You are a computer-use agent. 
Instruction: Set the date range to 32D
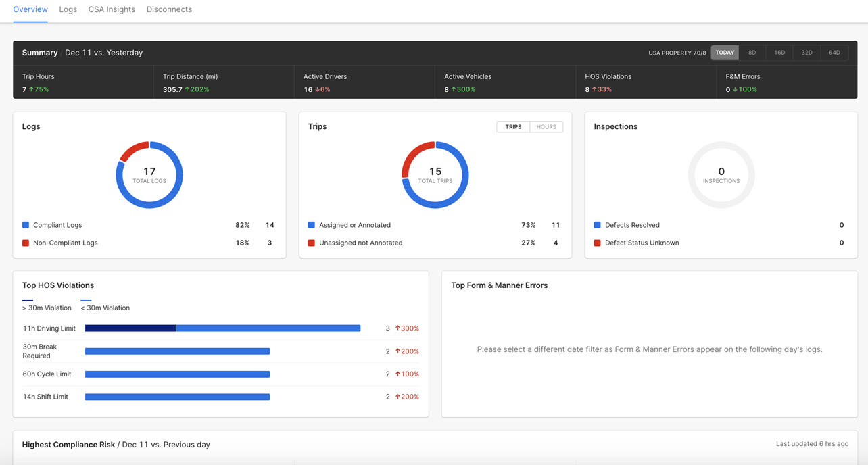pyautogui.click(x=806, y=53)
